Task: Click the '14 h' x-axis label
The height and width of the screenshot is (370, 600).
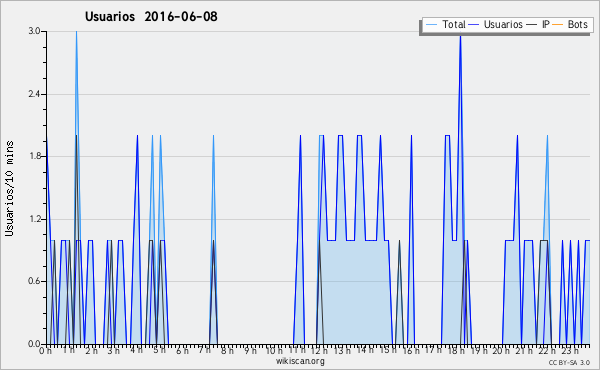Action: (x=365, y=350)
